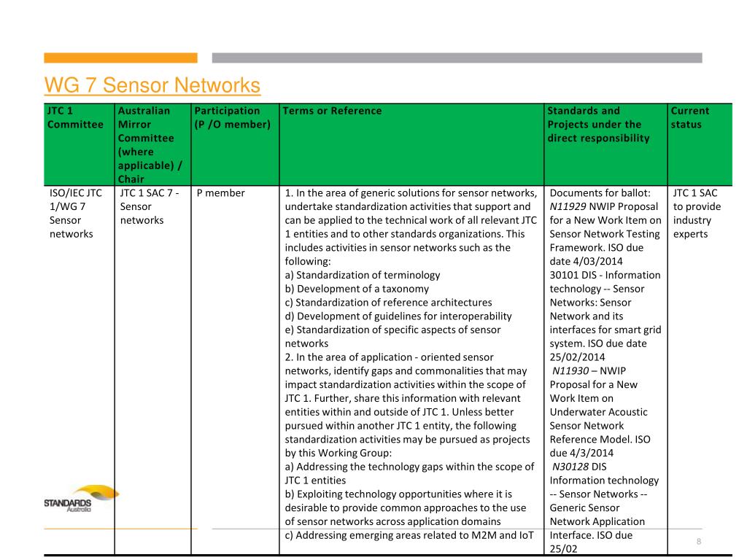Click 'e) Standardization of specific aspects' line
The height and width of the screenshot is (560, 747).
pyautogui.click(x=392, y=330)
